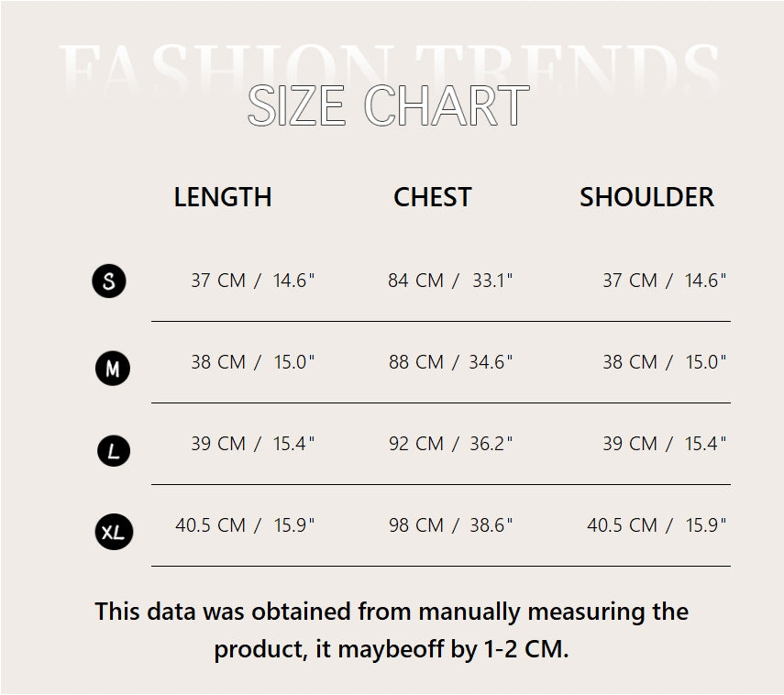
Task: Click the 38 CM / 15.0" shoulder value
Action: coord(664,362)
